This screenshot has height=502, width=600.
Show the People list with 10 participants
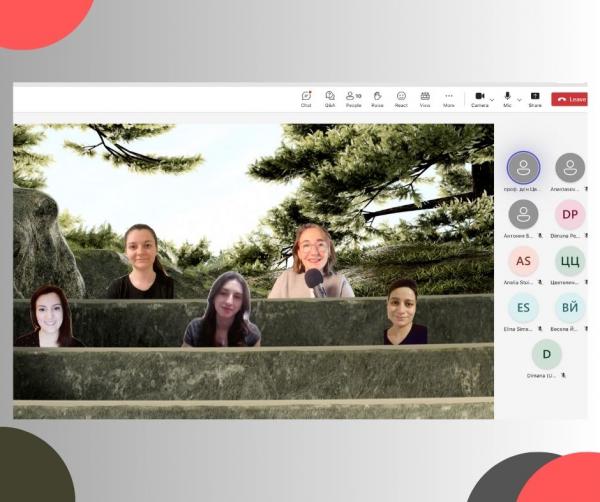click(354, 99)
